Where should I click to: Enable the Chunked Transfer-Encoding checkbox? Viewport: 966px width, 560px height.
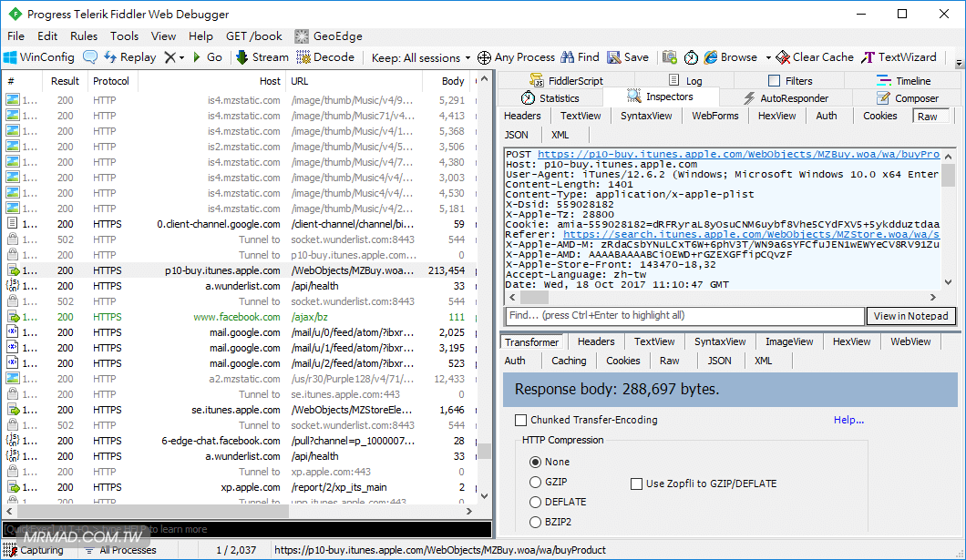[521, 420]
